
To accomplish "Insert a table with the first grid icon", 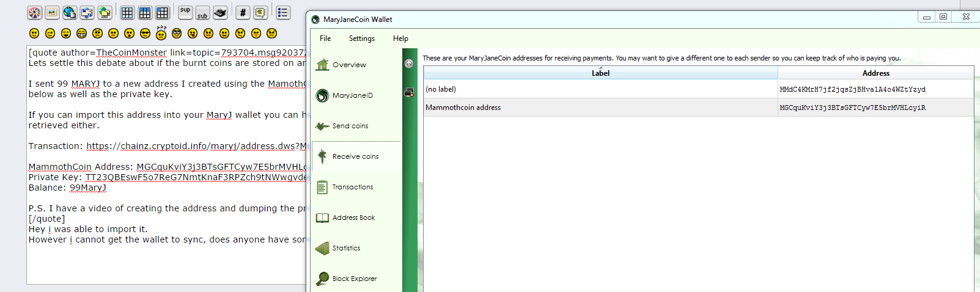I will 127,12.
